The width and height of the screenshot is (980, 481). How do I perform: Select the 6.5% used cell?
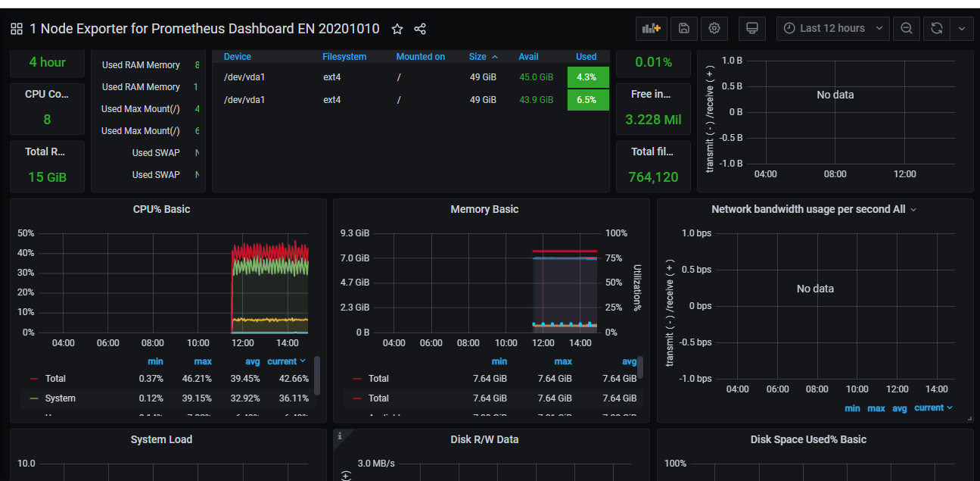pos(588,100)
